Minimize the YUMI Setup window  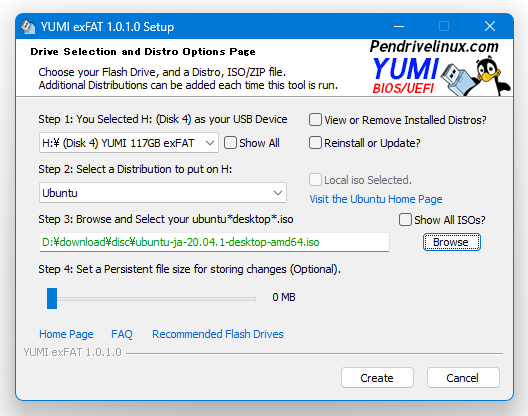pyautogui.click(x=399, y=26)
